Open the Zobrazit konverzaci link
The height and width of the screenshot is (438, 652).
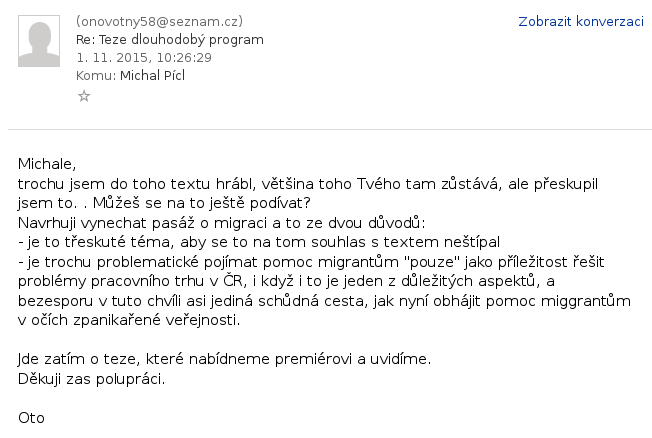coord(581,21)
